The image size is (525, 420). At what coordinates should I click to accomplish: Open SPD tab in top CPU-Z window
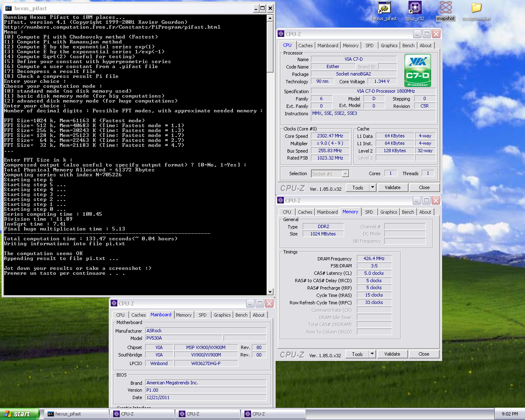pos(370,46)
